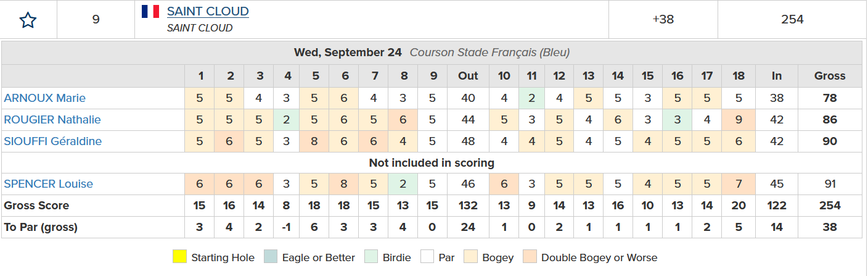Click the +38 to-par team score
The width and height of the screenshot is (868, 276).
(663, 19)
